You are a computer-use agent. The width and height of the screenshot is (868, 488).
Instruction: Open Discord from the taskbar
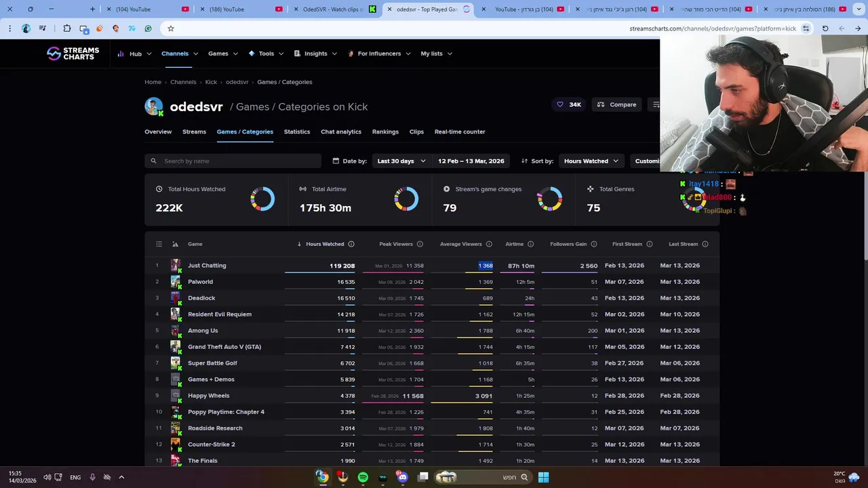point(403,477)
